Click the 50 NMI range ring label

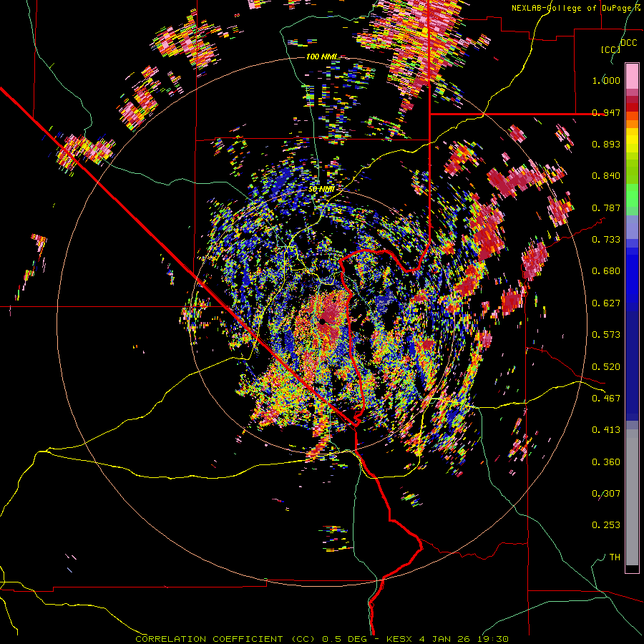(321, 190)
